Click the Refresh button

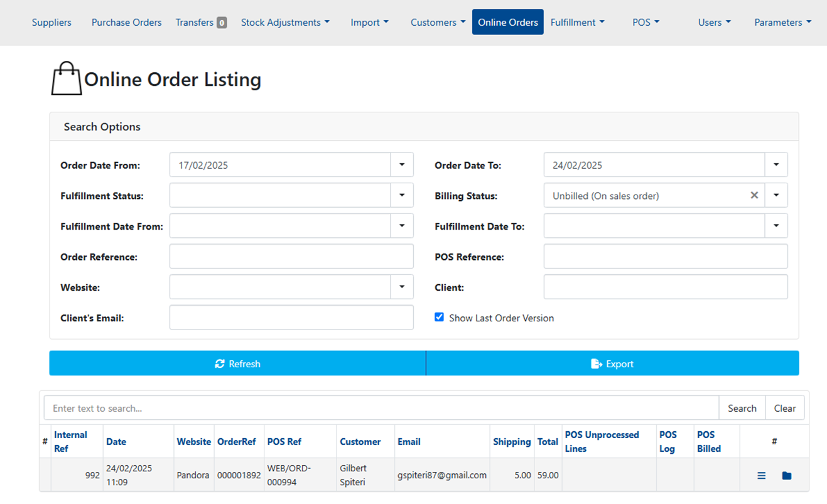(237, 363)
